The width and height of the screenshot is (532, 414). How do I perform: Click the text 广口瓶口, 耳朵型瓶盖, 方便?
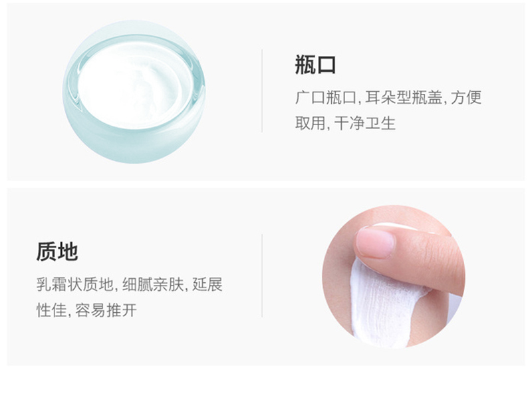tap(388, 97)
